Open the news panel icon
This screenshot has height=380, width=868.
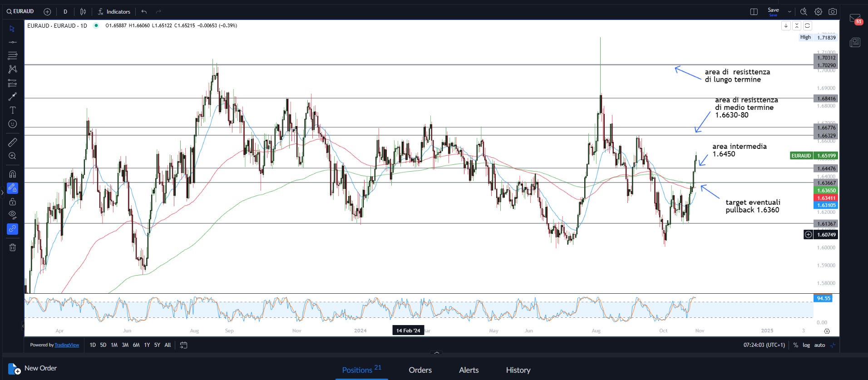click(855, 42)
